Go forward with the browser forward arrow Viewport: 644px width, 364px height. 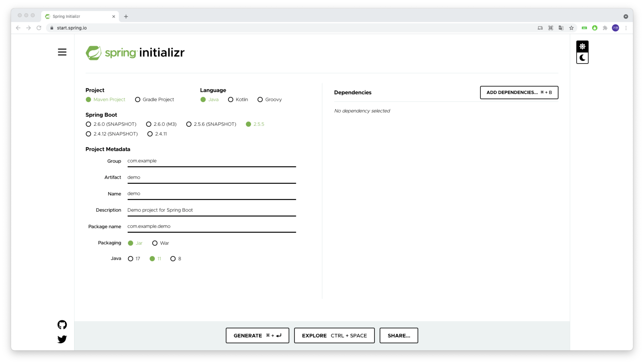tap(29, 28)
